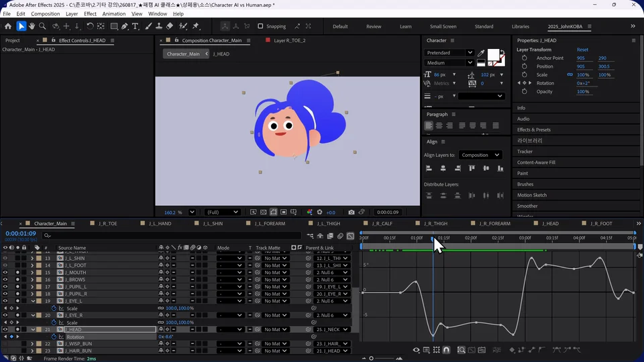Select the Zoom tool in toolbar
This screenshot has height=362, width=644.
42,26
